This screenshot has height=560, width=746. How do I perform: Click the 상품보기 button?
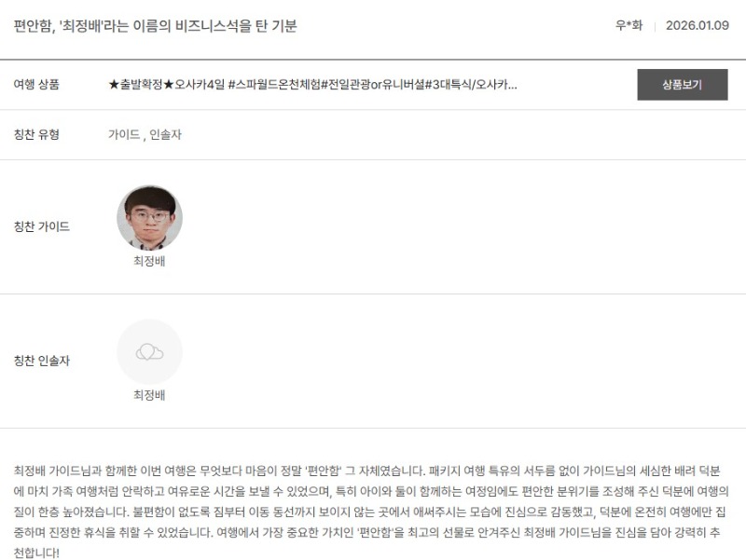[682, 85]
